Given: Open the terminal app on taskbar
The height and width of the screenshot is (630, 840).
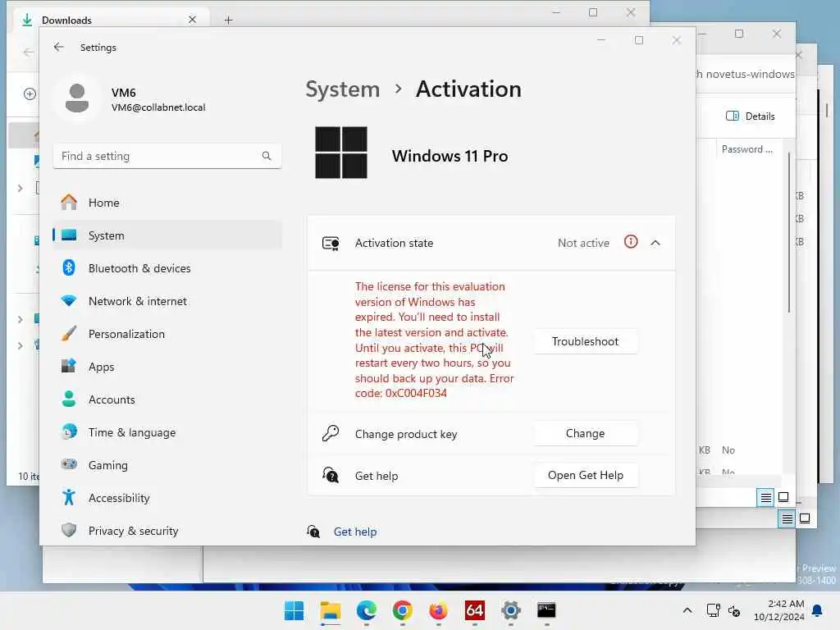Looking at the screenshot, I should pos(546,610).
